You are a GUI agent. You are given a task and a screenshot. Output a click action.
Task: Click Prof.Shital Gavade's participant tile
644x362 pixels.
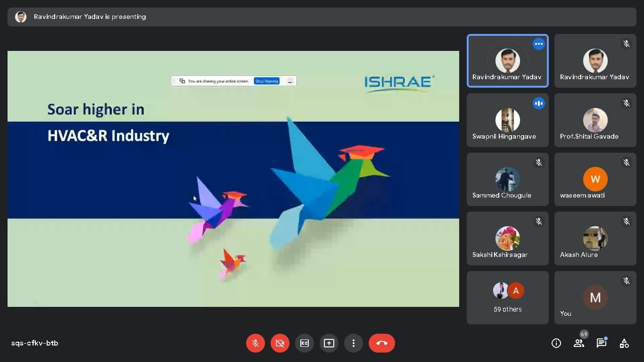[595, 120]
